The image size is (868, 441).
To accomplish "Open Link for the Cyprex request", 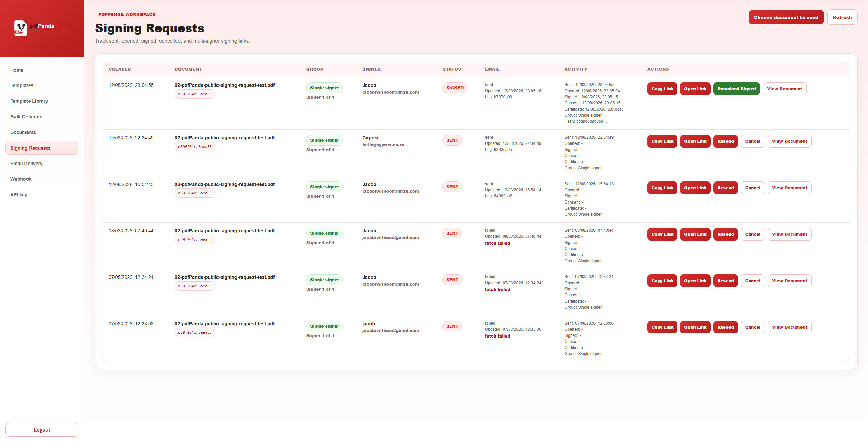I will tap(695, 141).
